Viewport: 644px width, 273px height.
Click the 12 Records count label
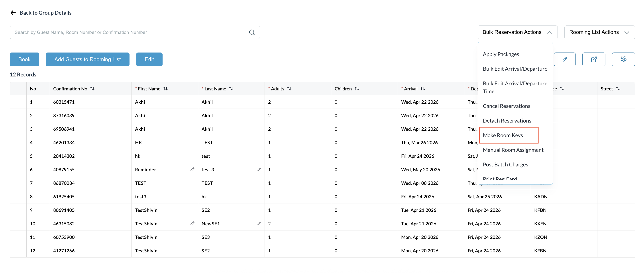(23, 74)
